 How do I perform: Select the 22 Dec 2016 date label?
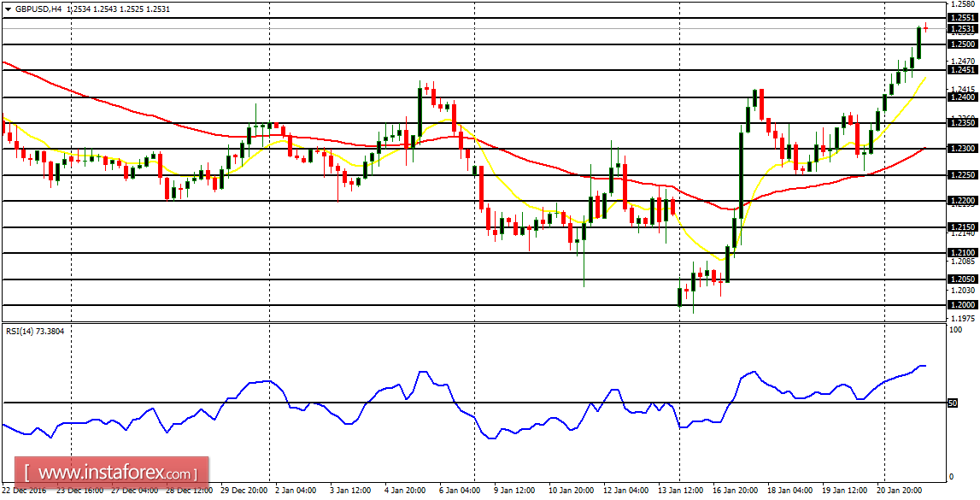(x=26, y=490)
